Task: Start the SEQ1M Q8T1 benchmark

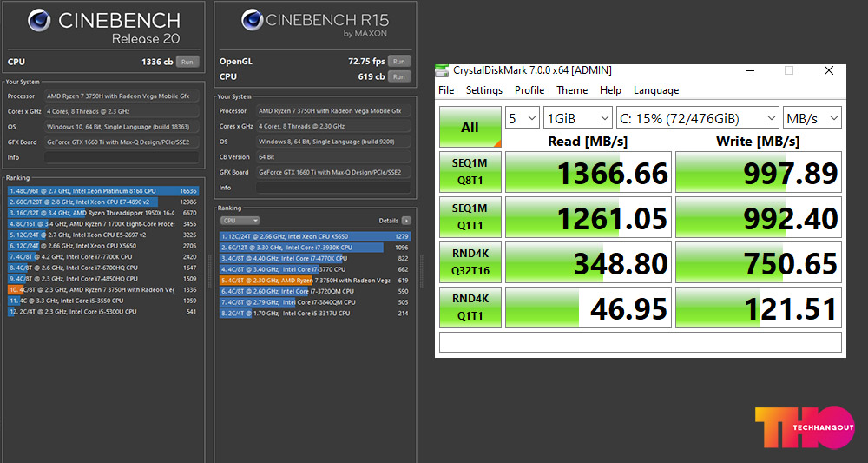Action: 470,172
